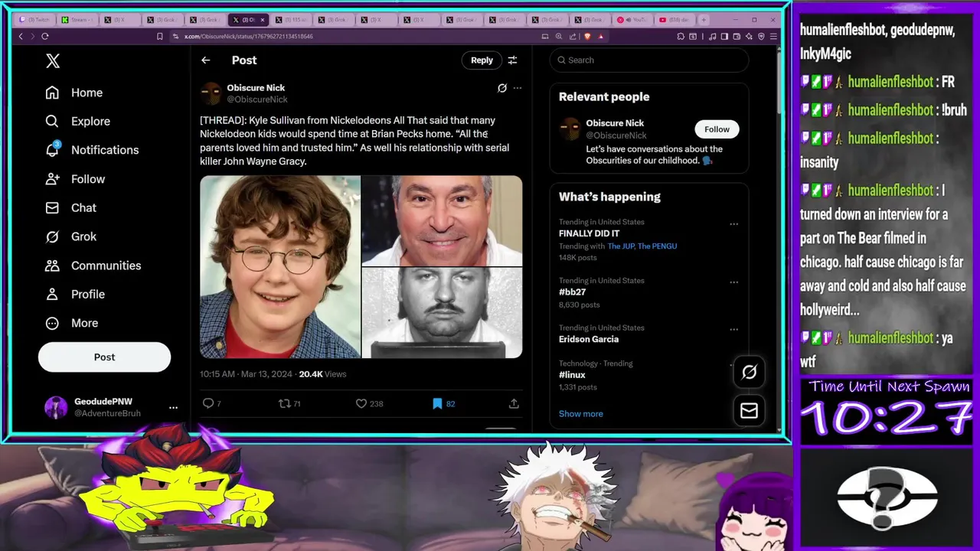The width and height of the screenshot is (980, 551).
Task: Open Explore in the X sidebar
Action: point(78,121)
